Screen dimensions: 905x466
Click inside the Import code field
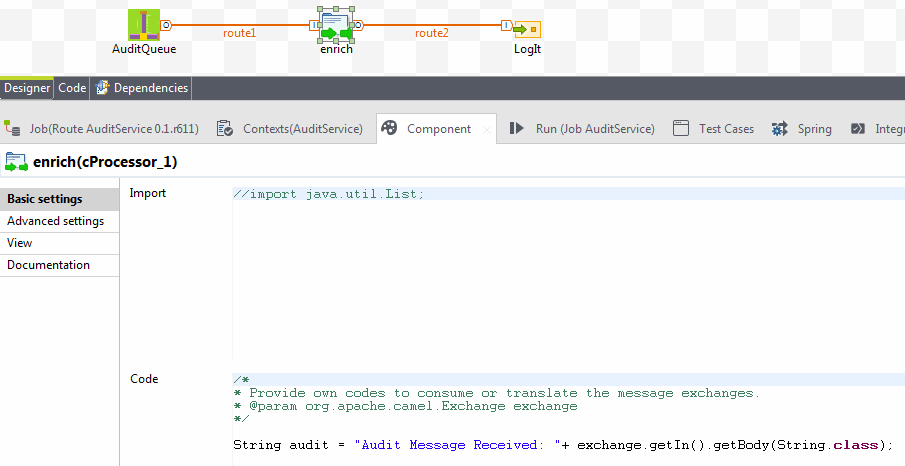pyautogui.click(x=560, y=270)
